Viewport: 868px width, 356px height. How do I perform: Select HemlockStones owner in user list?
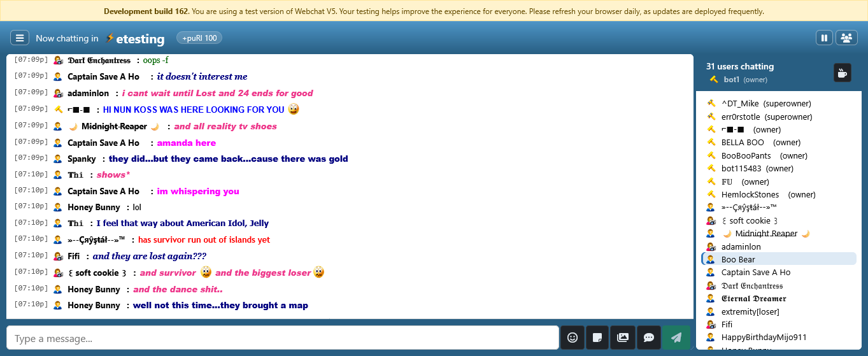pos(750,195)
